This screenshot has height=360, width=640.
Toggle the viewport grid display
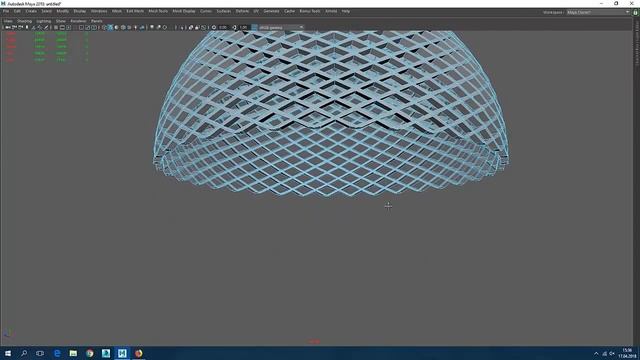tap(56, 27)
